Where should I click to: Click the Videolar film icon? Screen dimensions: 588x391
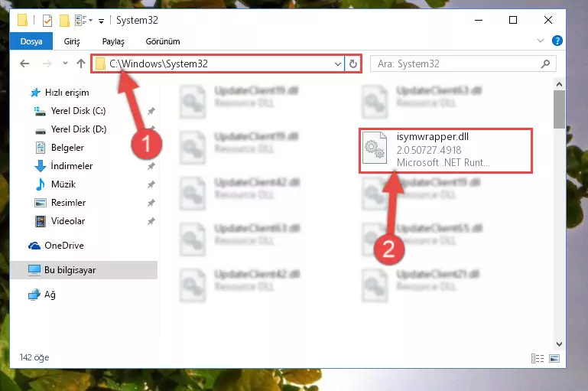point(40,221)
